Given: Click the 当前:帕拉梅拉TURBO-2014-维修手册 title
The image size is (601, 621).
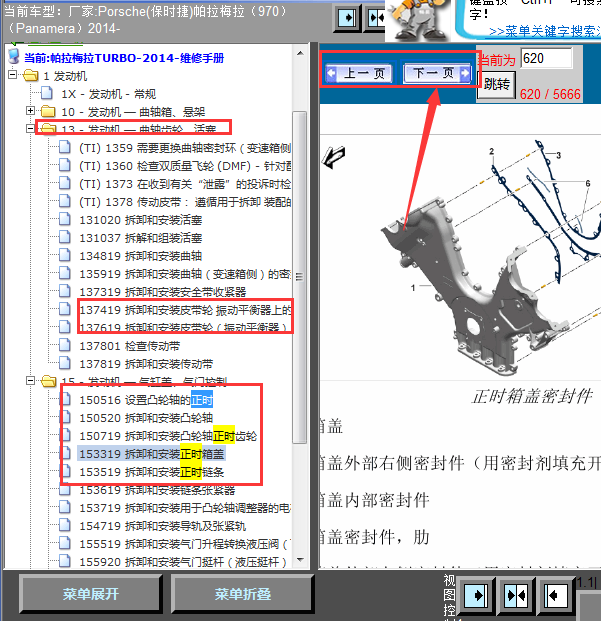Looking at the screenshot, I should [x=124, y=58].
